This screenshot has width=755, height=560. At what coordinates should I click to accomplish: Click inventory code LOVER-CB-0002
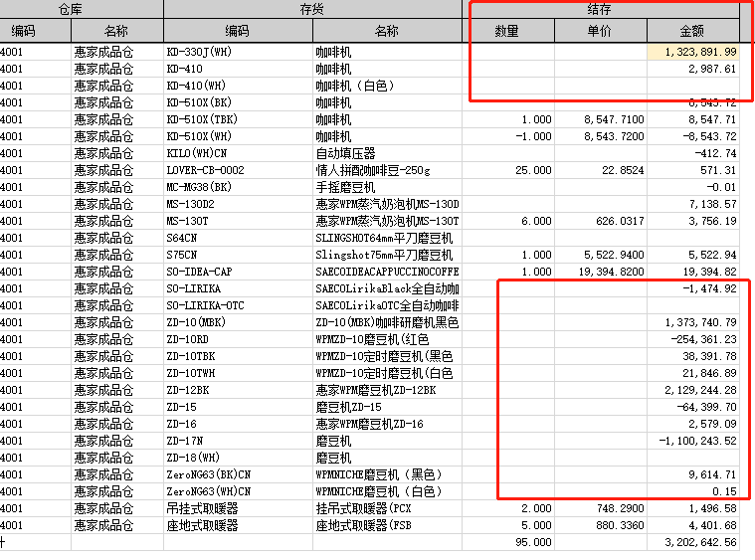click(238, 170)
